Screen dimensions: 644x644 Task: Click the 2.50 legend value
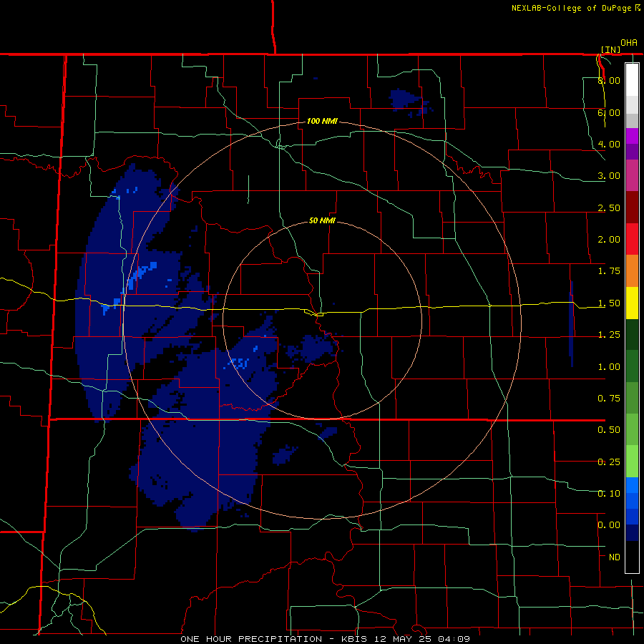609,208
